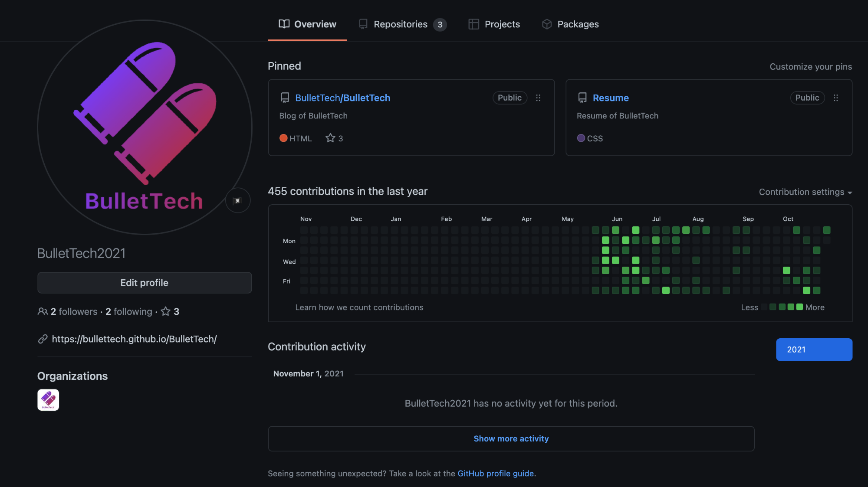Open the Overview tab
The image size is (868, 487).
click(x=307, y=24)
